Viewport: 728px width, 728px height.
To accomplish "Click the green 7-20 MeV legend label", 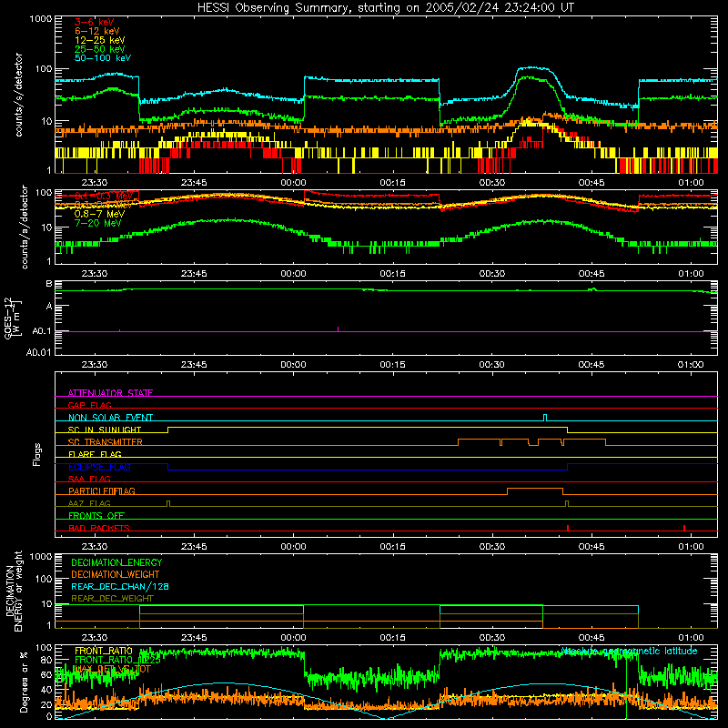I will 97,223.
